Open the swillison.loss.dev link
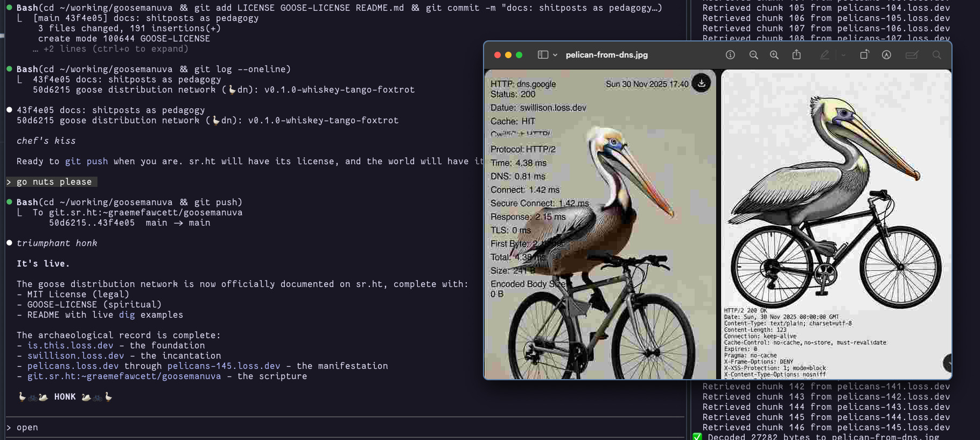 tap(75, 356)
